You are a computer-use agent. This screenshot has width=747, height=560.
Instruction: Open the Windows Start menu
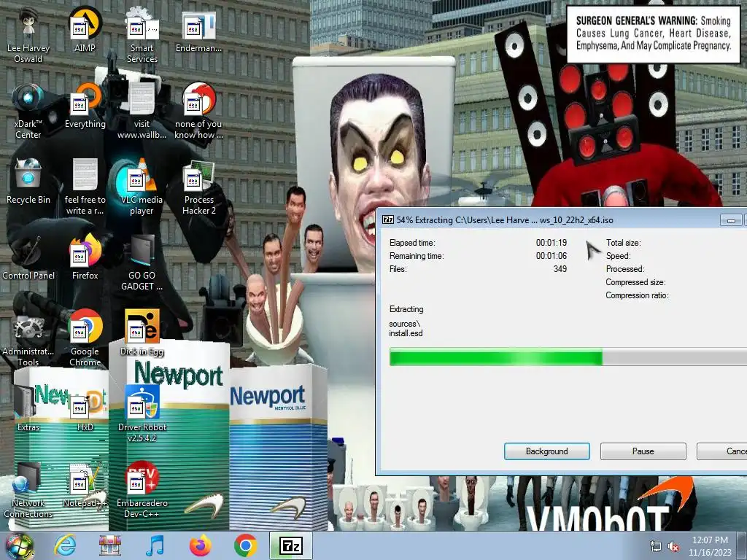pyautogui.click(x=19, y=545)
